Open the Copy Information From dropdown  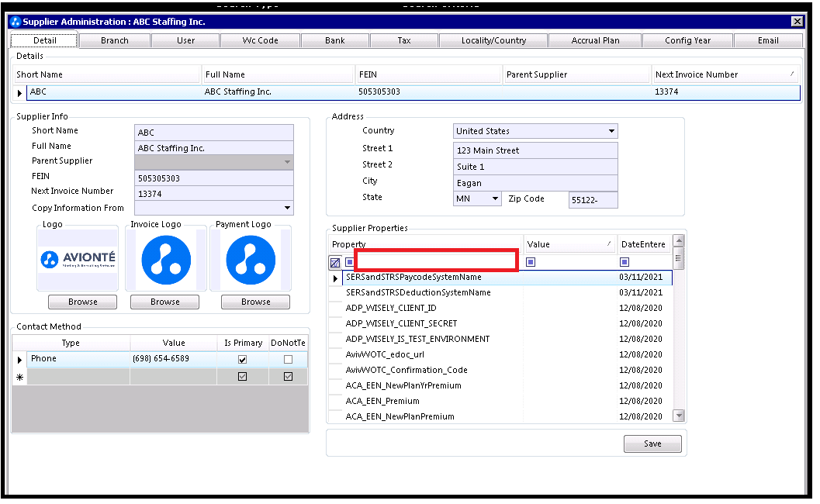click(x=287, y=208)
